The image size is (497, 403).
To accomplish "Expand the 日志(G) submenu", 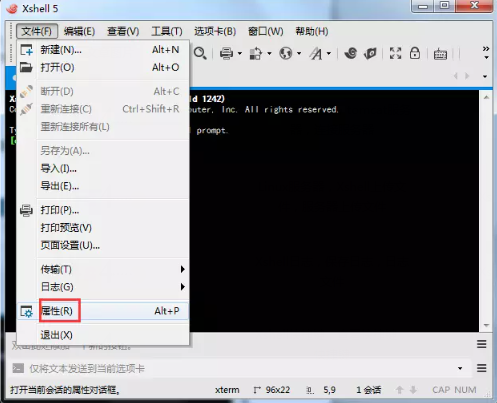I will pos(103,287).
